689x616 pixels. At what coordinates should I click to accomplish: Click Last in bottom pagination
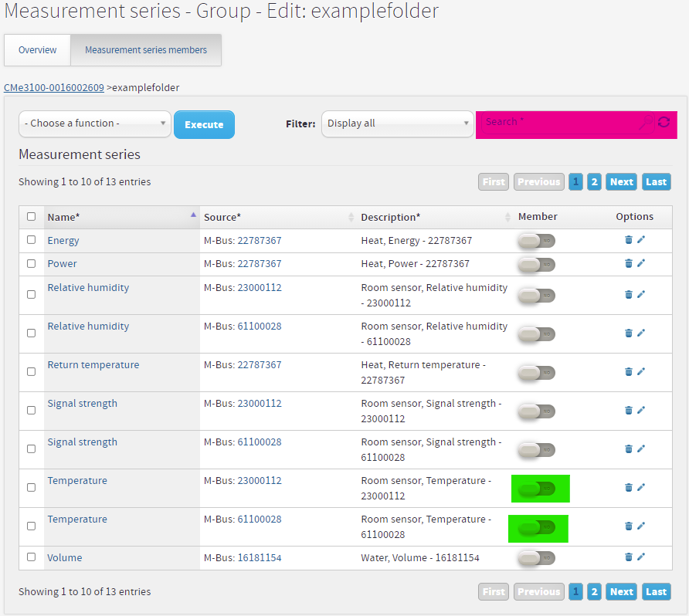pyautogui.click(x=656, y=592)
